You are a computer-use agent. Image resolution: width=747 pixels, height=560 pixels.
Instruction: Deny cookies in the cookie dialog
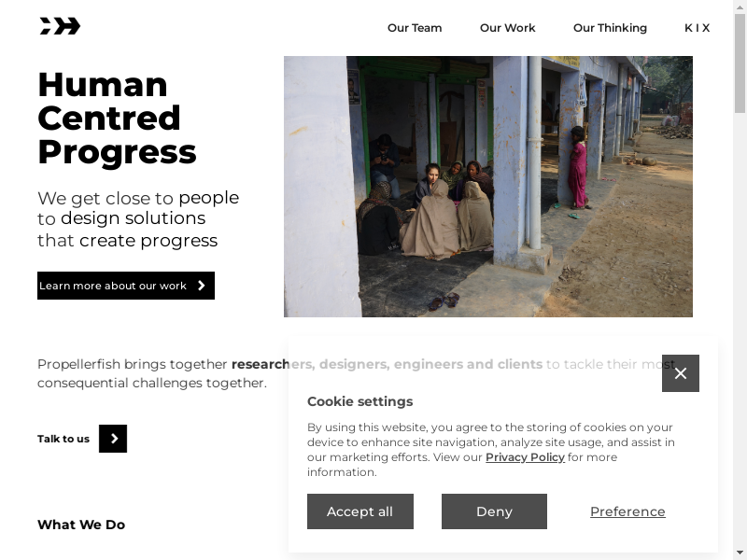pos(494,511)
